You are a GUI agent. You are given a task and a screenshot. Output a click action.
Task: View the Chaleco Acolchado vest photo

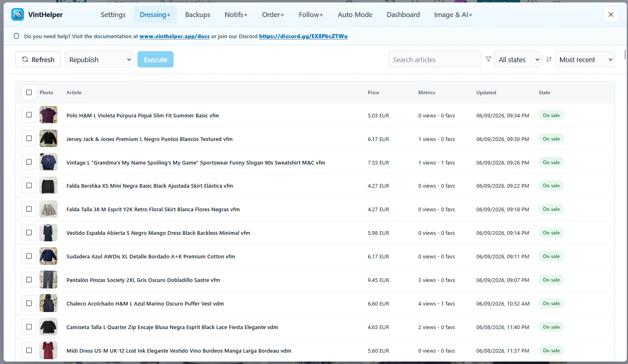(48, 303)
